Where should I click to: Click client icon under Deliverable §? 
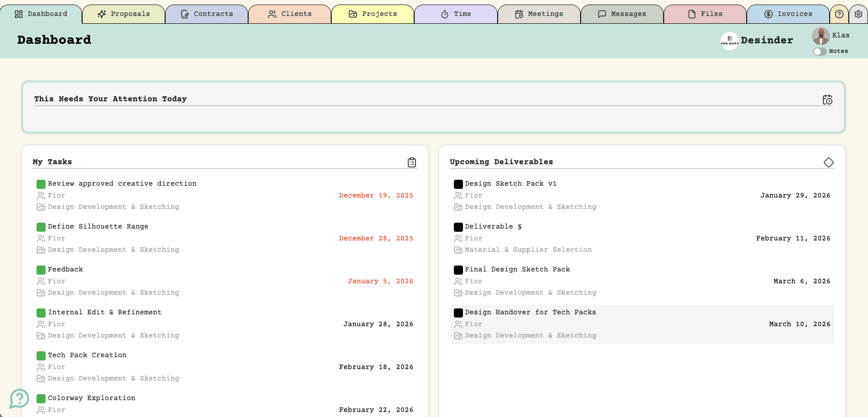(458, 238)
